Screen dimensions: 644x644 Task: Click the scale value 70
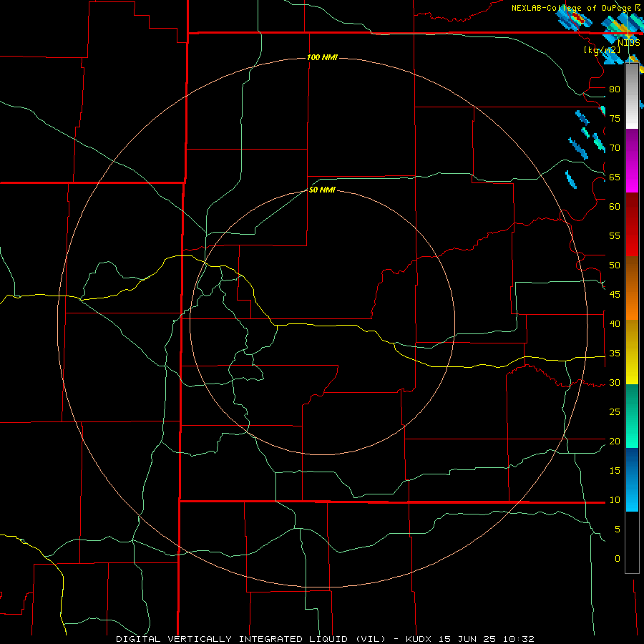click(x=615, y=148)
